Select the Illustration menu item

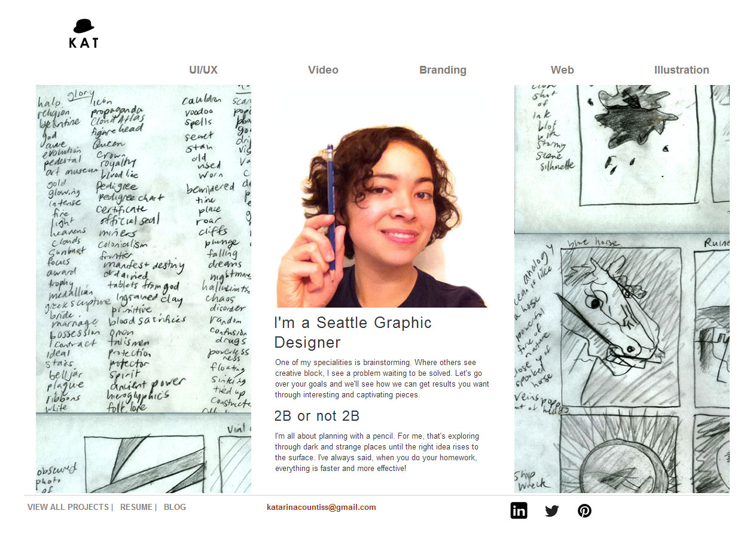pos(681,70)
